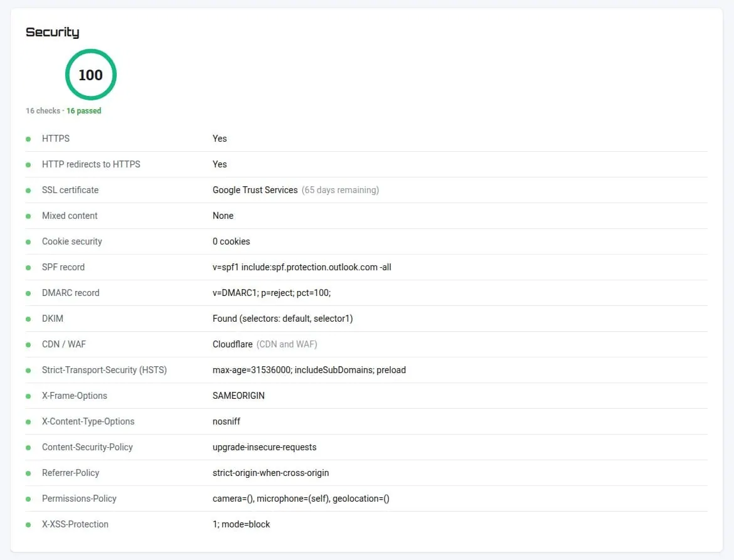Image resolution: width=734 pixels, height=560 pixels.
Task: Click the status dot next to SSL certificate
Action: click(28, 191)
